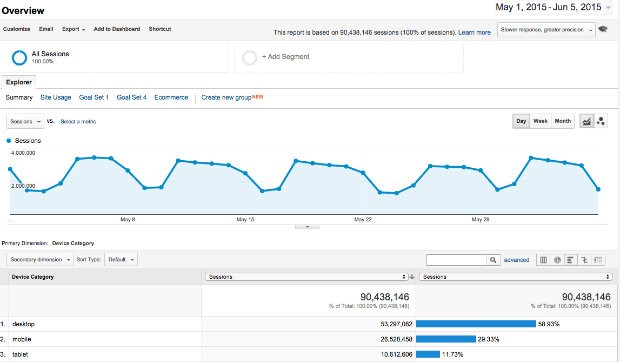620x362 pixels.
Task: Click the Sessions chart legend label
Action: pyautogui.click(x=28, y=141)
